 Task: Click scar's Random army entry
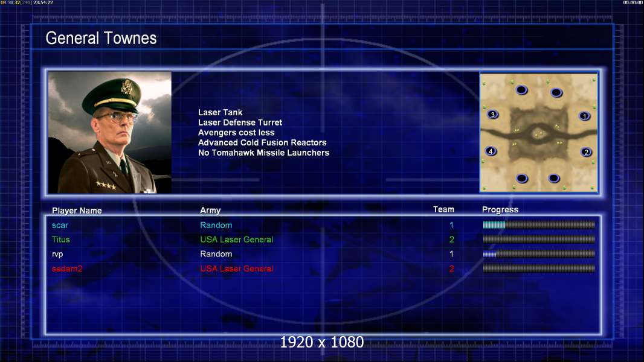click(216, 225)
